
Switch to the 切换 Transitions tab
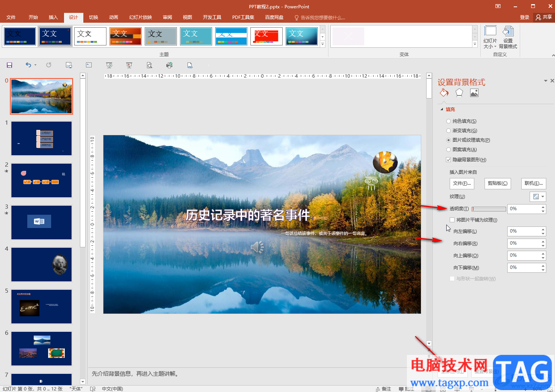pyautogui.click(x=94, y=17)
